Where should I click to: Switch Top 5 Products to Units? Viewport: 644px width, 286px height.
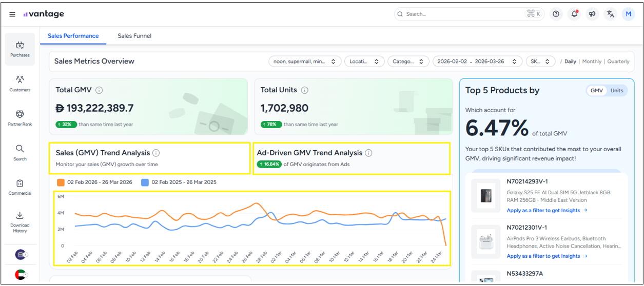616,91
